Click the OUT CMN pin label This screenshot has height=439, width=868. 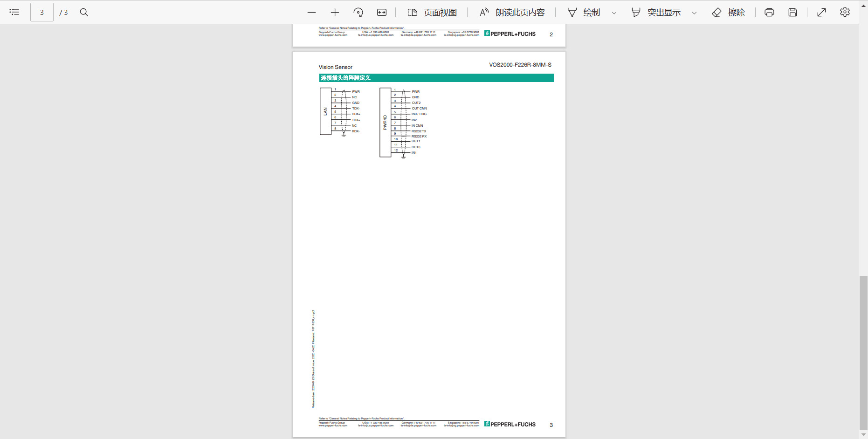tap(419, 109)
